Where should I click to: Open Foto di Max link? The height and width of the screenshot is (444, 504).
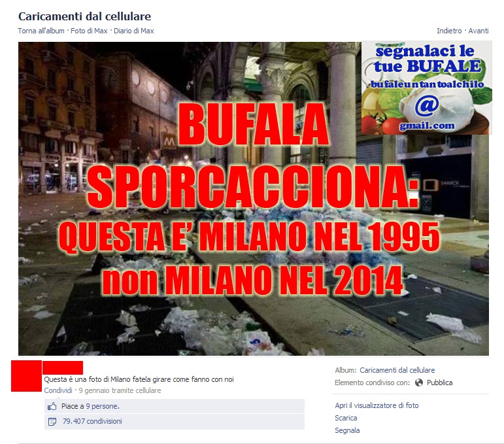click(x=89, y=31)
